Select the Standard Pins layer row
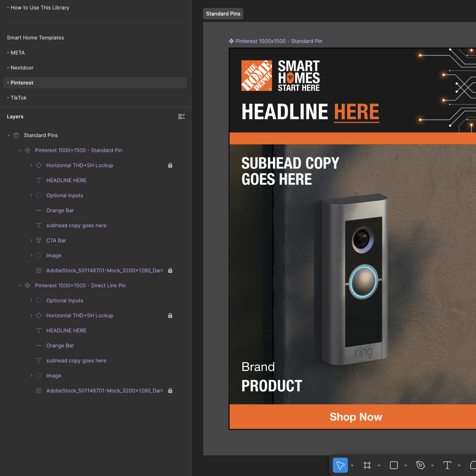The height and width of the screenshot is (476, 476). click(x=95, y=135)
